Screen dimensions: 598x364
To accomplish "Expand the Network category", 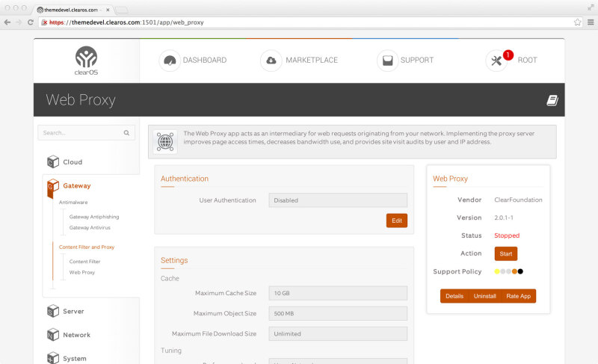I will pyautogui.click(x=77, y=335).
